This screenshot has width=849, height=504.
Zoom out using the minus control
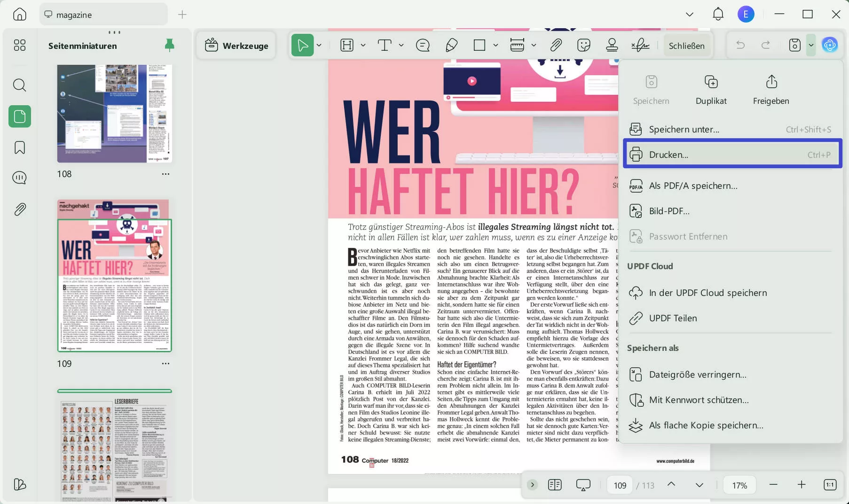click(x=773, y=484)
